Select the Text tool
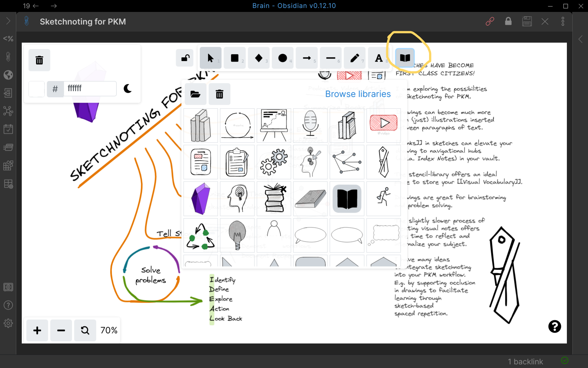The image size is (588, 368). (379, 58)
